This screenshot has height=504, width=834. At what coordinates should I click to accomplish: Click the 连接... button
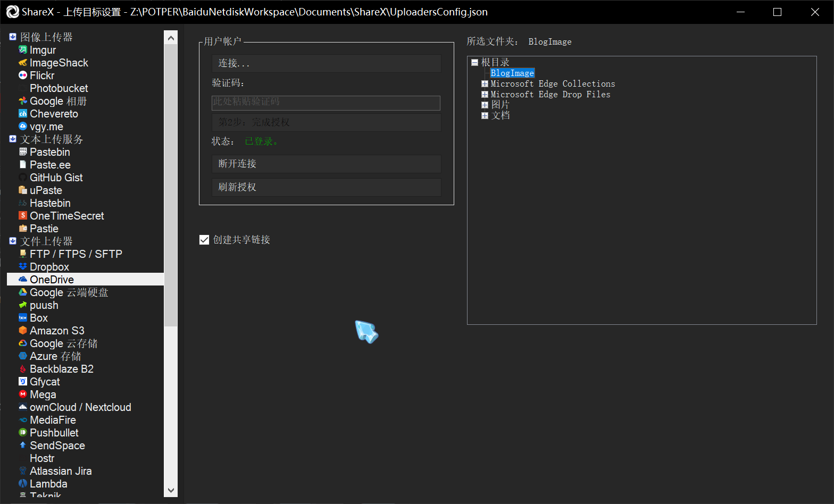pyautogui.click(x=327, y=64)
